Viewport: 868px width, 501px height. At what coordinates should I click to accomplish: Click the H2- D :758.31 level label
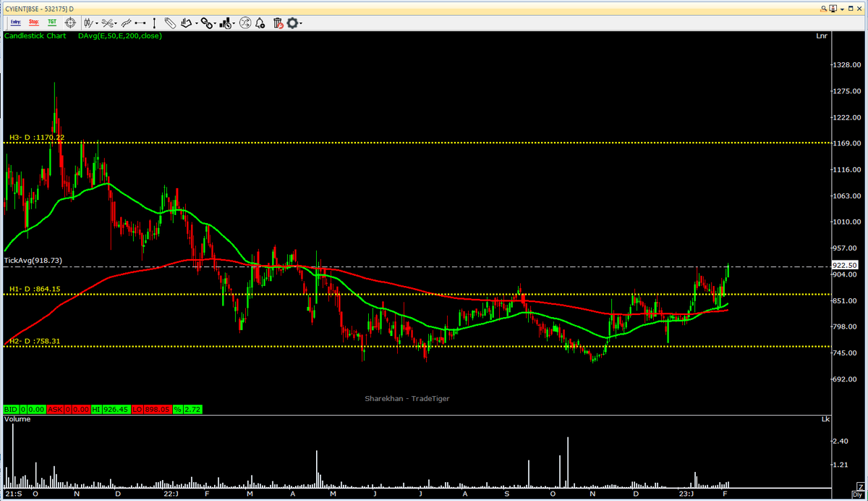point(34,341)
